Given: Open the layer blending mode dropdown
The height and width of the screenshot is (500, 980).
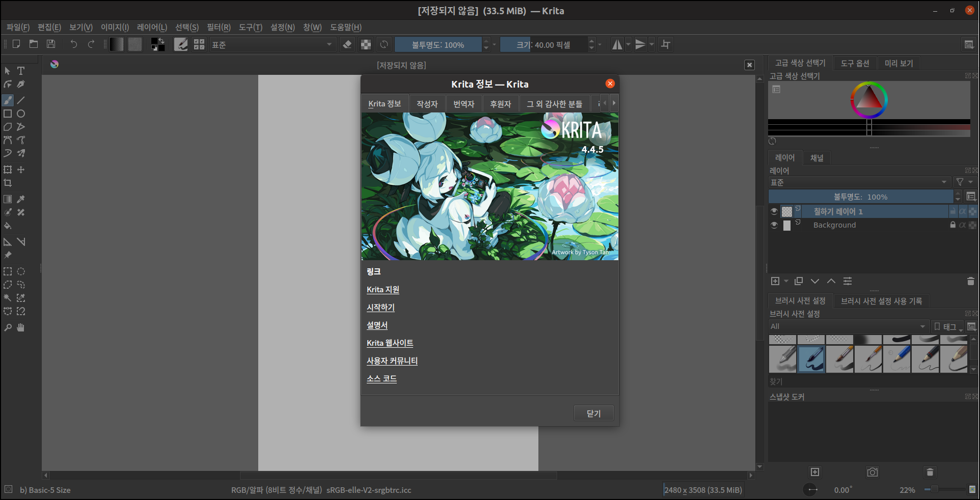Looking at the screenshot, I should [x=860, y=182].
